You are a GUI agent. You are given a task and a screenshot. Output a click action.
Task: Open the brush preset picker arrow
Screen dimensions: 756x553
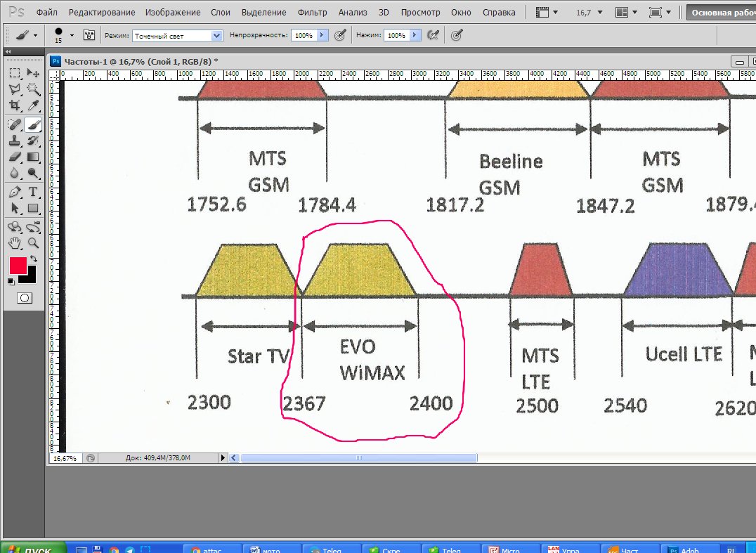pos(72,35)
